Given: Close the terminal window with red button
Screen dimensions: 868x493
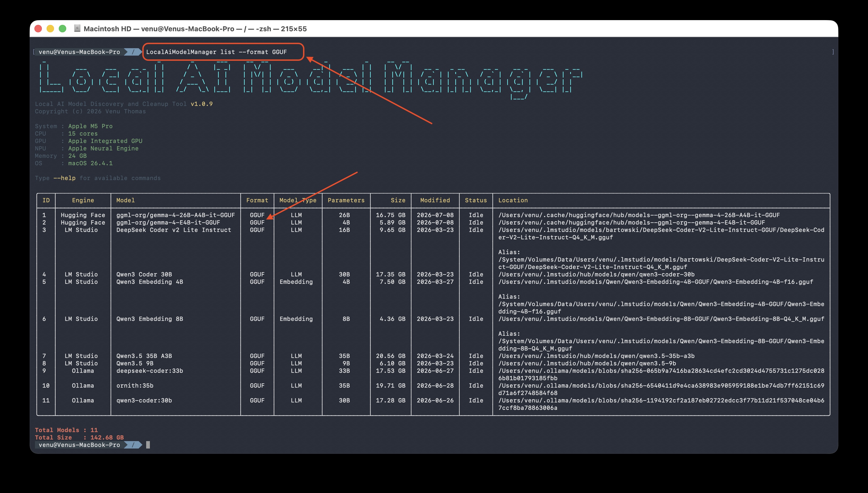Looking at the screenshot, I should 38,29.
